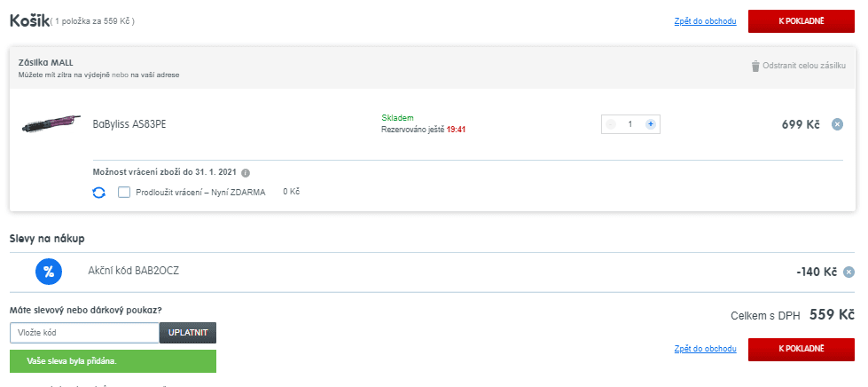This screenshot has width=868, height=387.
Task: Click the Vložte kód voucher input
Action: (x=84, y=333)
